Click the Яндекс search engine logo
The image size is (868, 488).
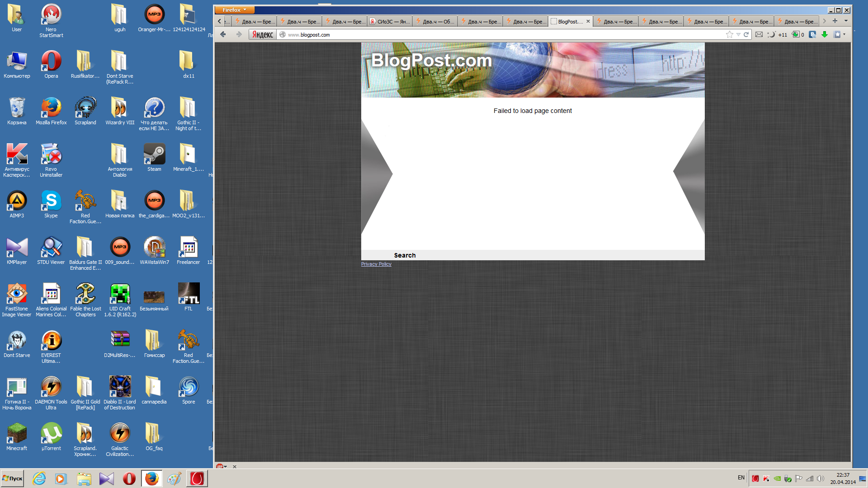263,35
